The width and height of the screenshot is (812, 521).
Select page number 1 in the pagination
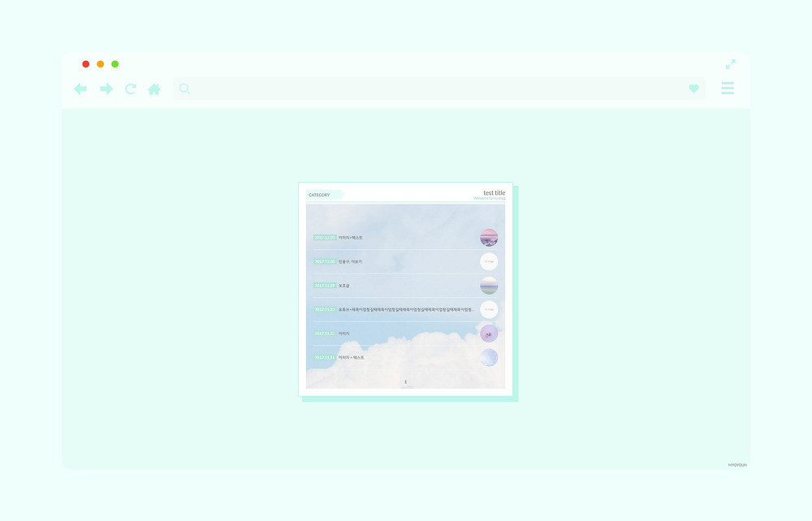405,382
